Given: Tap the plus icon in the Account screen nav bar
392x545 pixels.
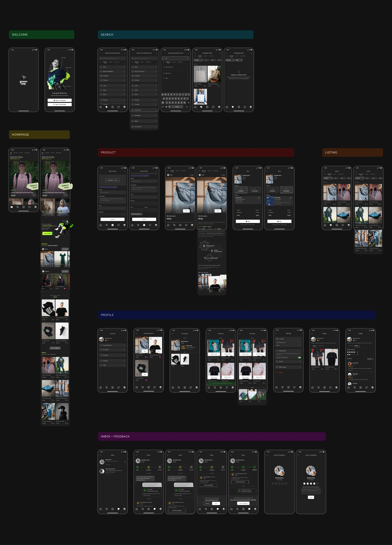Looking at the screenshot, I should tap(112, 387).
